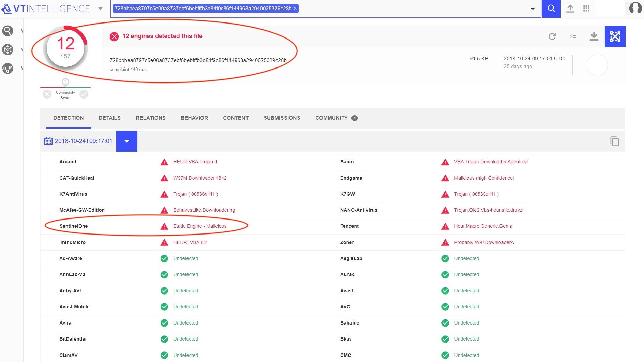Click the VT Intelligence logo
The width and height of the screenshot is (644, 362).
point(46,9)
